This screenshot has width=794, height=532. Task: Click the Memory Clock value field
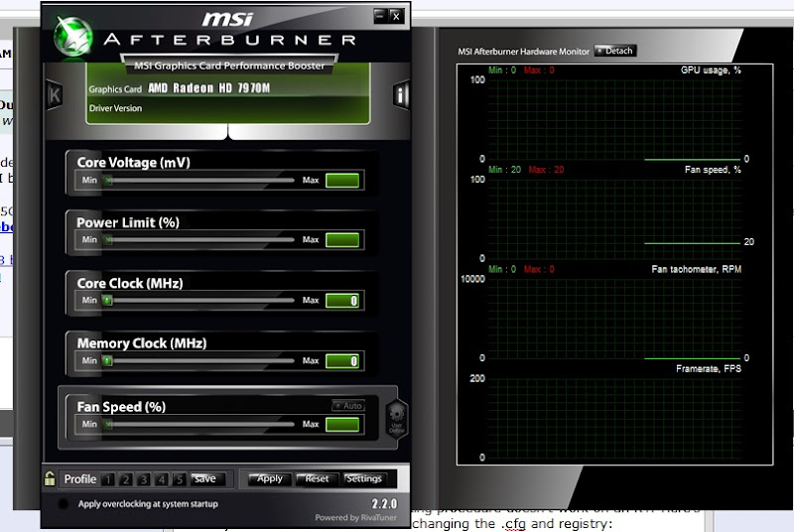342,361
